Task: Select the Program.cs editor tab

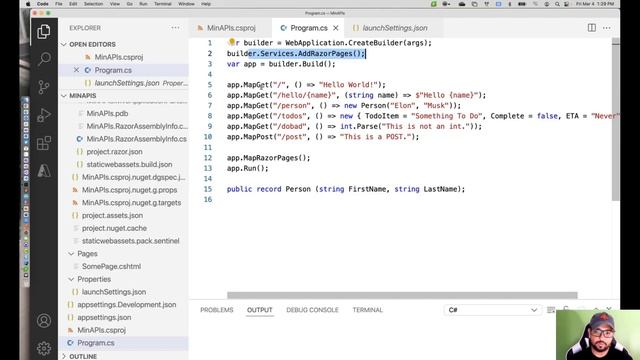Action: pyautogui.click(x=309, y=28)
